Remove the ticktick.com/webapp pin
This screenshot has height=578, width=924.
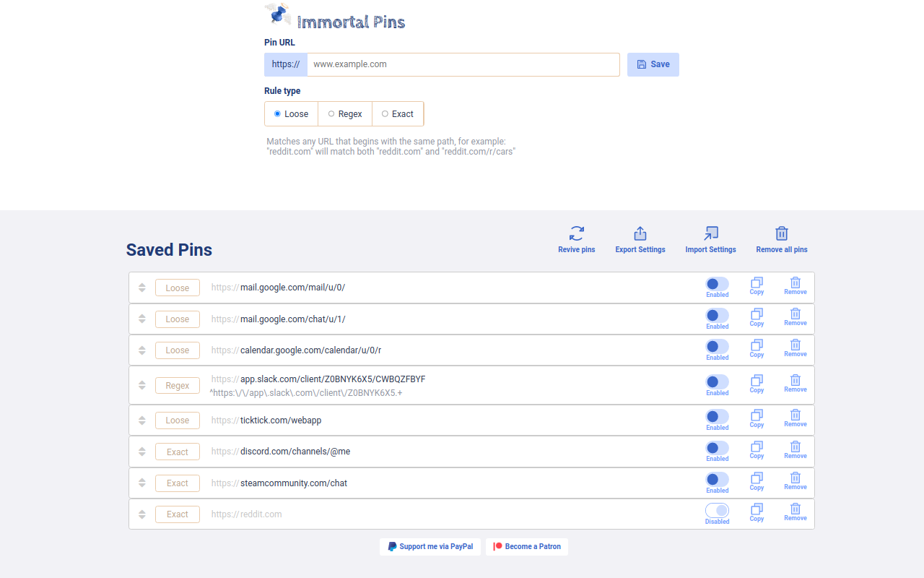(796, 419)
